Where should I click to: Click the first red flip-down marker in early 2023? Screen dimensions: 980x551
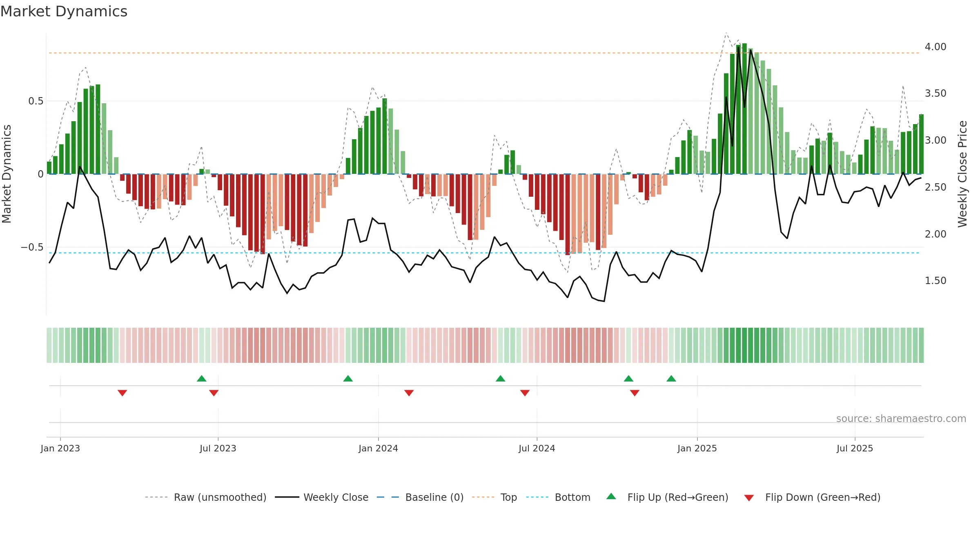click(x=122, y=393)
